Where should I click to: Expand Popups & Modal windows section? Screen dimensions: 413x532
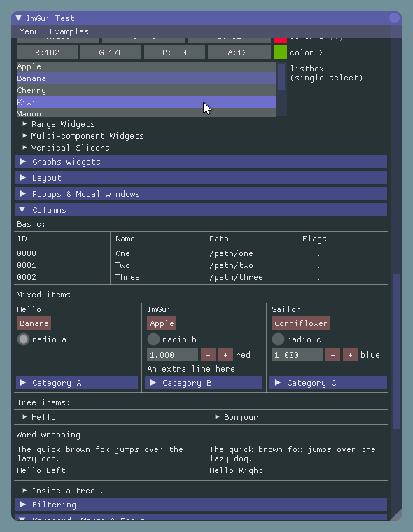point(201,194)
